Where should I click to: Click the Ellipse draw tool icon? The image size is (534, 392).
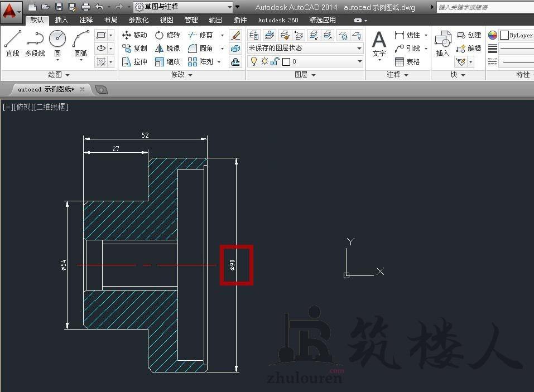click(x=101, y=49)
